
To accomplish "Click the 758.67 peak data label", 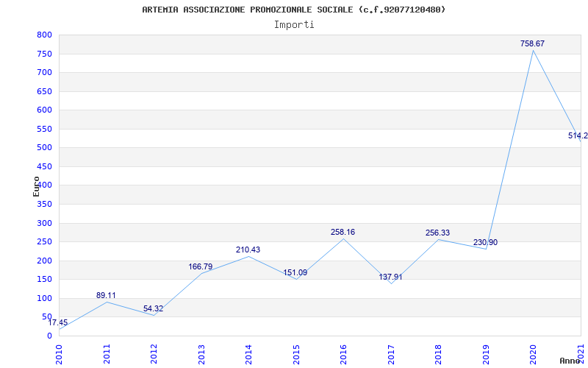I will coord(532,44).
